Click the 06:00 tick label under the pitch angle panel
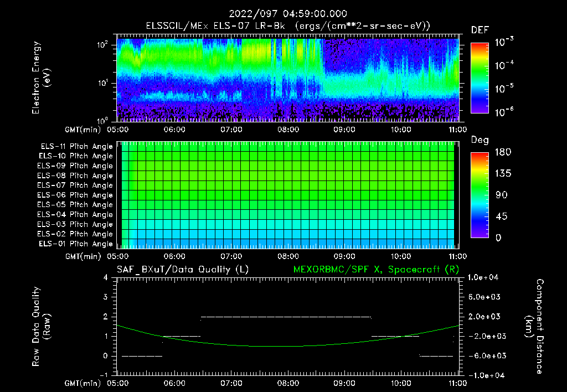 tap(174, 256)
